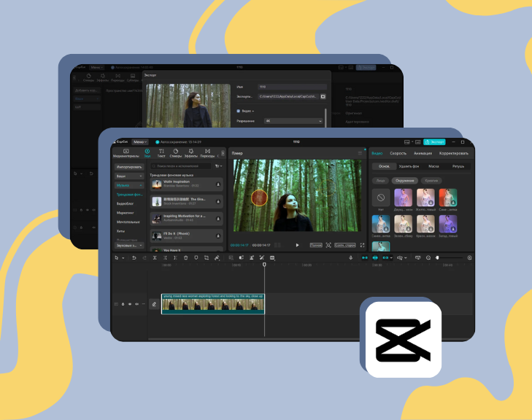Open the Меню dropdown
The height and width of the screenshot is (420, 532).
(139, 141)
